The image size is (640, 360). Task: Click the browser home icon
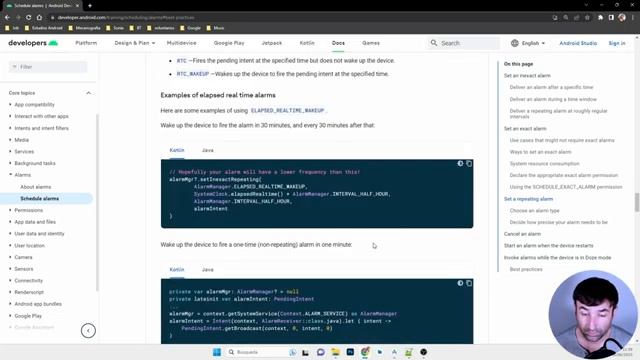coord(39,18)
